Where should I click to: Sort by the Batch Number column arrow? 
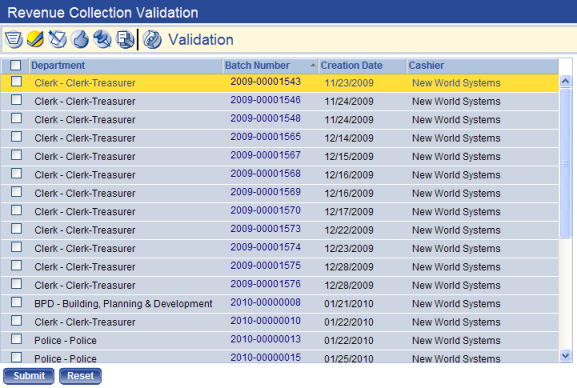pos(313,65)
